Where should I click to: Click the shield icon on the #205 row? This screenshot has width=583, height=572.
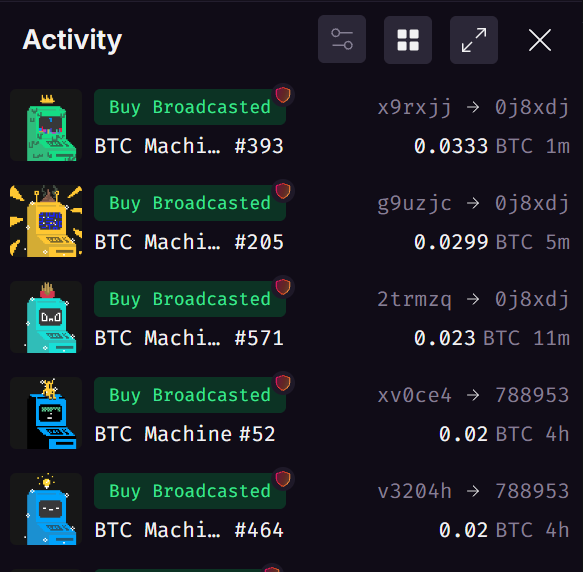(283, 191)
